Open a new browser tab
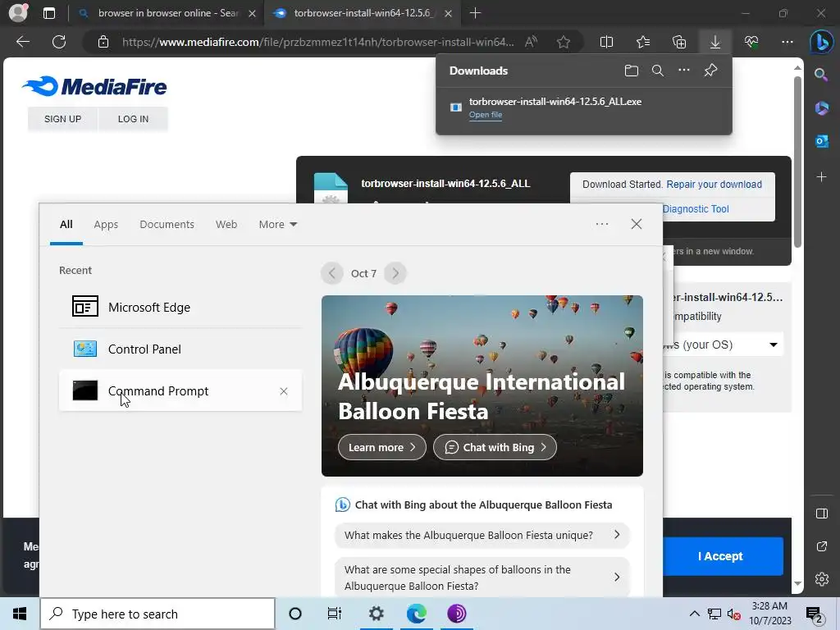 (x=475, y=13)
